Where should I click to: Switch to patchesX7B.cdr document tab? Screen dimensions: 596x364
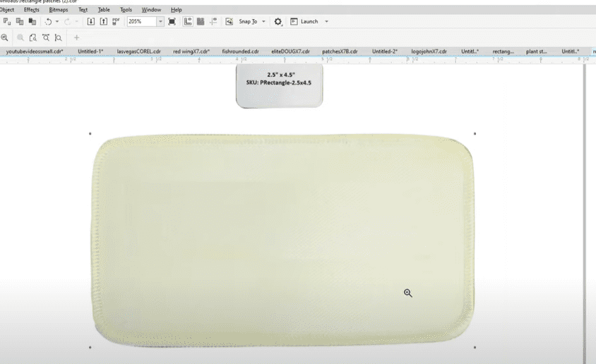click(340, 51)
